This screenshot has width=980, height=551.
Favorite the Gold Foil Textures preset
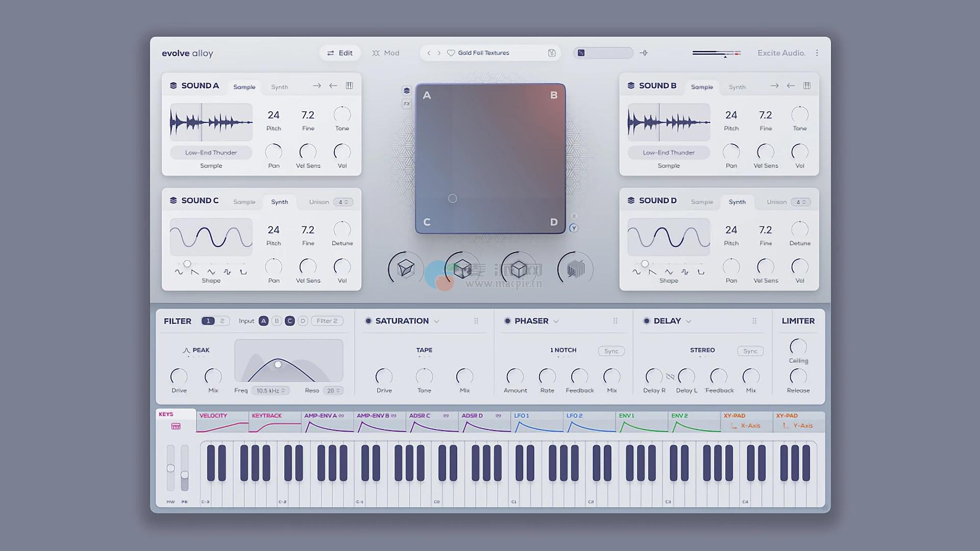[451, 53]
